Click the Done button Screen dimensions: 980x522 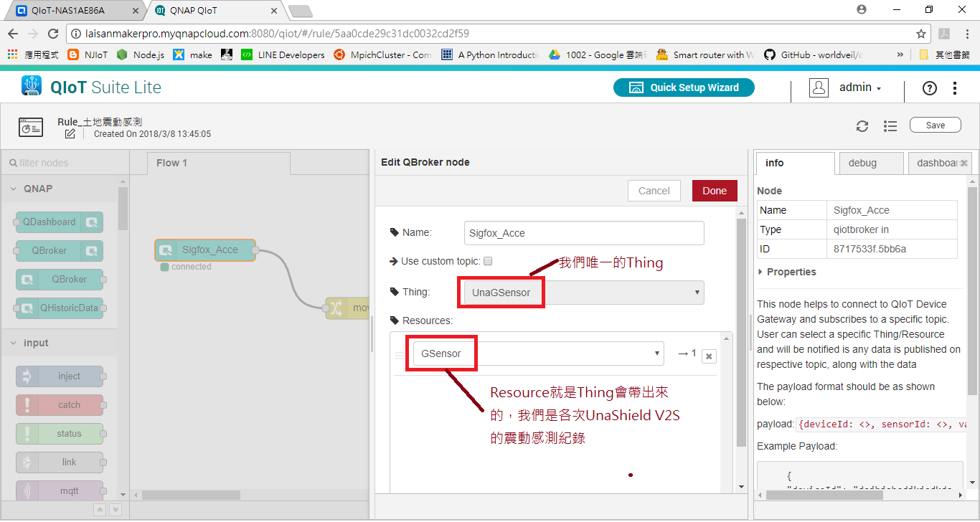coord(715,191)
